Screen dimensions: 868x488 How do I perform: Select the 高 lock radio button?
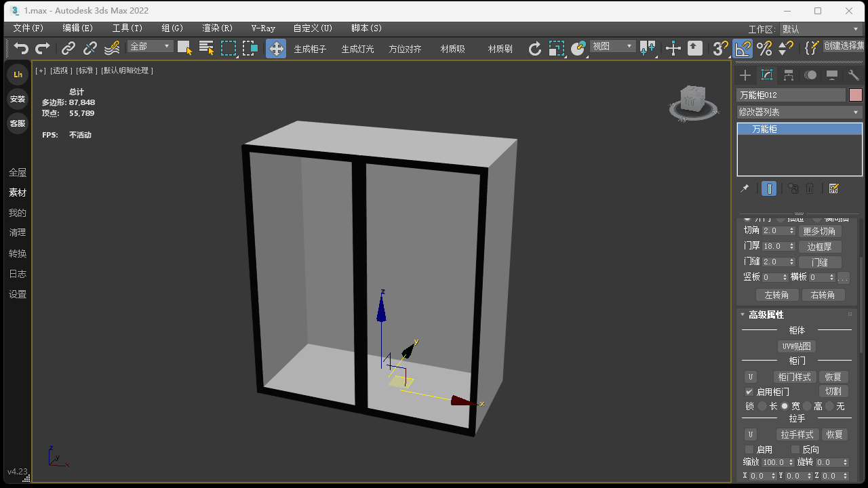point(807,406)
